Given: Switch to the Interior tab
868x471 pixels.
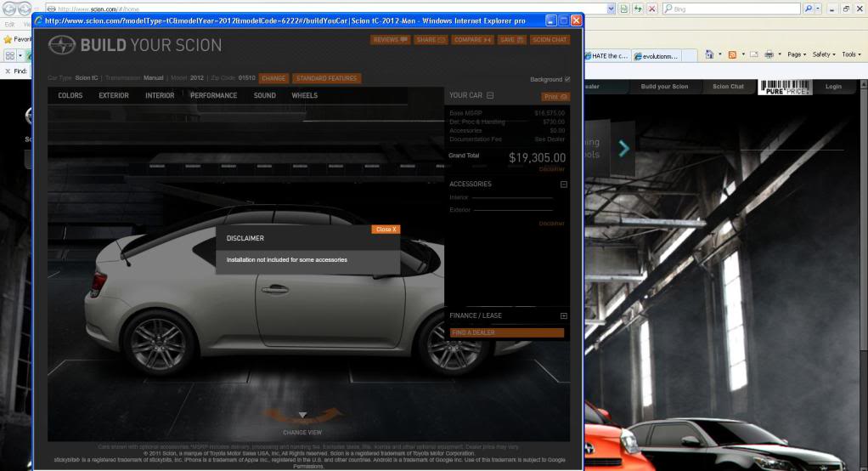Looking at the screenshot, I should (160, 96).
